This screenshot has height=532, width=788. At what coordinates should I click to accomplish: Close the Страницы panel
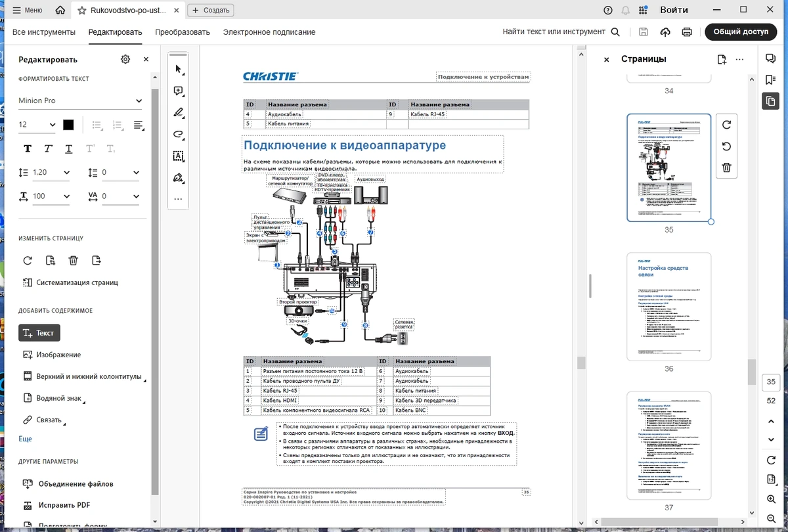tap(606, 59)
